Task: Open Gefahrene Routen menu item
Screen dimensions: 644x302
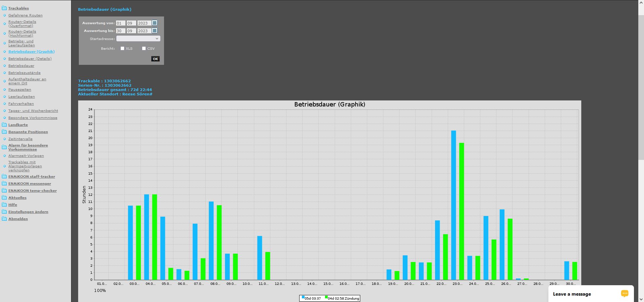Action: [x=25, y=15]
